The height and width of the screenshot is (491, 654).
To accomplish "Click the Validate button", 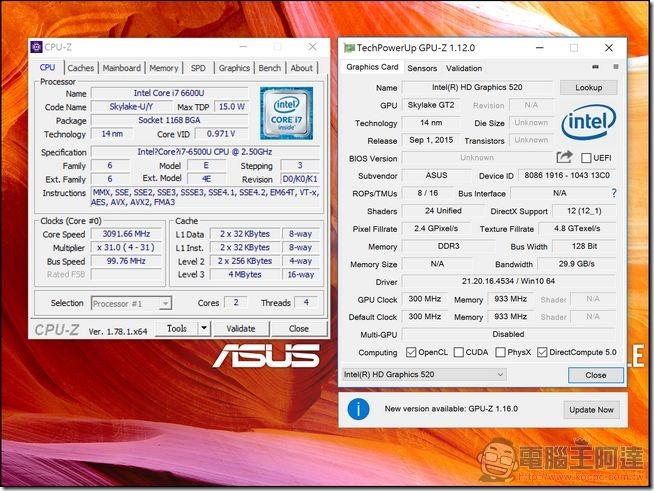I will [x=241, y=328].
